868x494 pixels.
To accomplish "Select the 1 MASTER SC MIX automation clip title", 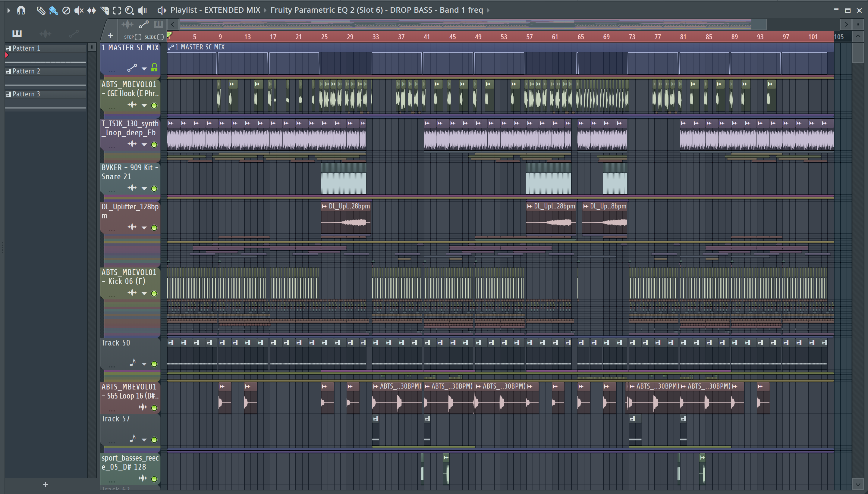I will click(200, 47).
